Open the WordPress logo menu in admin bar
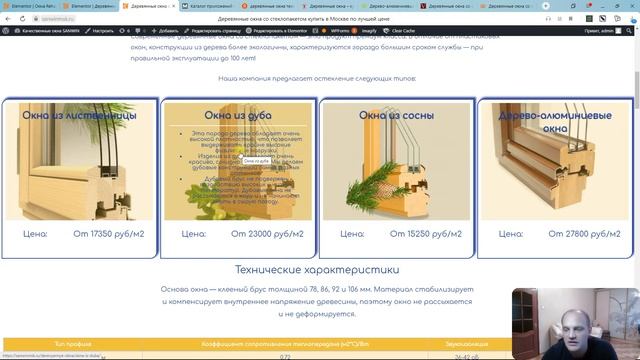Image resolution: width=640 pixels, height=360 pixels. (6, 31)
